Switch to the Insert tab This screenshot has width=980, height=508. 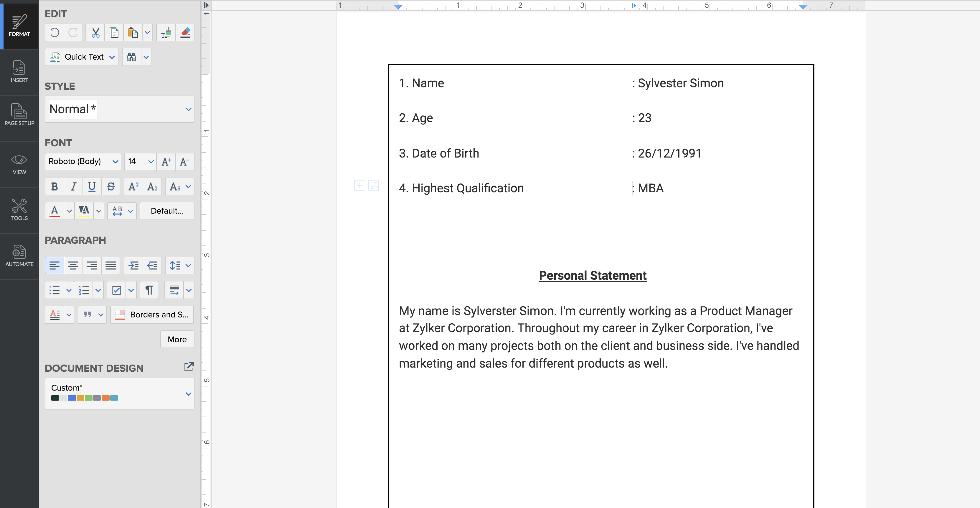coord(19,72)
